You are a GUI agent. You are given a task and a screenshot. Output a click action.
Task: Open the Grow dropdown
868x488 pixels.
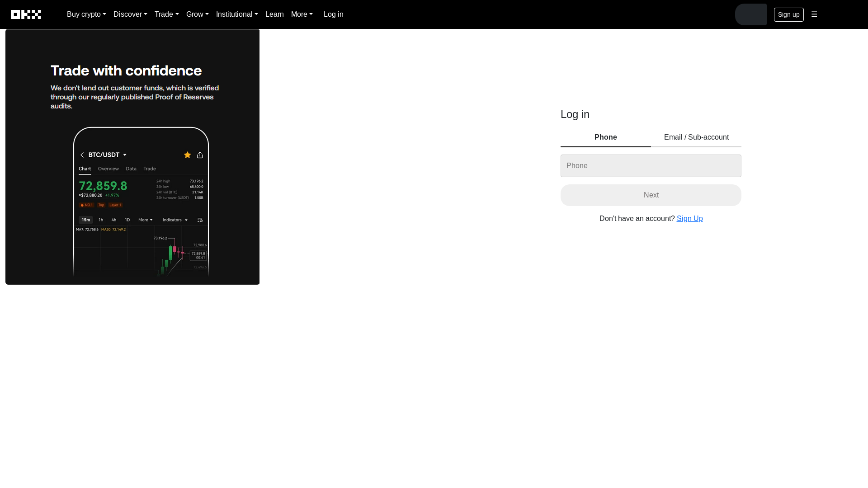[x=197, y=14]
